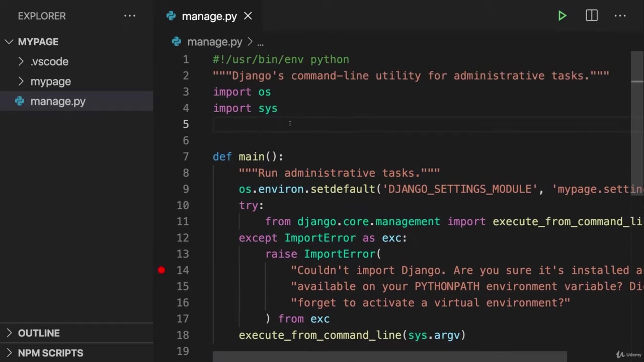Screen dimensions: 644x362
Task: Close the manage.py tab
Action: pyautogui.click(x=248, y=16)
